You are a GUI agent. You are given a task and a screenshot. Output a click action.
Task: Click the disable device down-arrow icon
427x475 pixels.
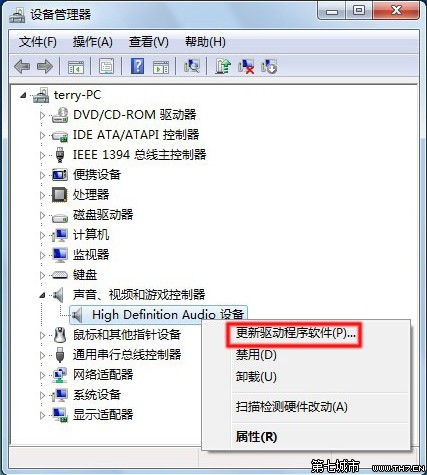pos(269,66)
